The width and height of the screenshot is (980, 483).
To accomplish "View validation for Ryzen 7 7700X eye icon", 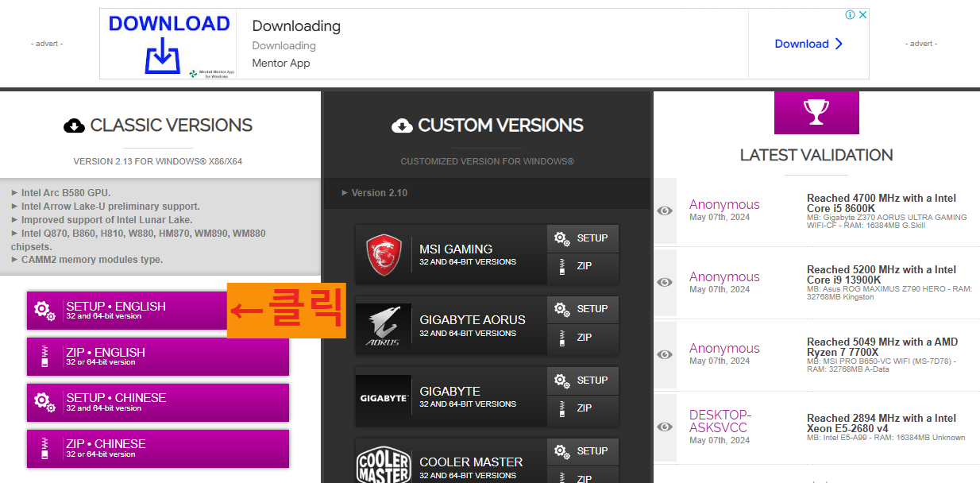I will [x=665, y=354].
